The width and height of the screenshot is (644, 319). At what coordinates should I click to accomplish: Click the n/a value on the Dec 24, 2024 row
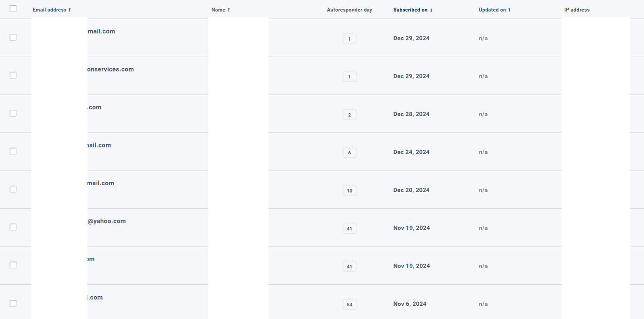click(x=483, y=152)
